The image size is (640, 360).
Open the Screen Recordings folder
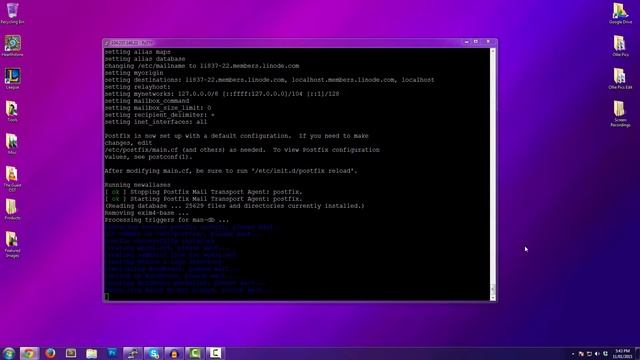[x=620, y=113]
